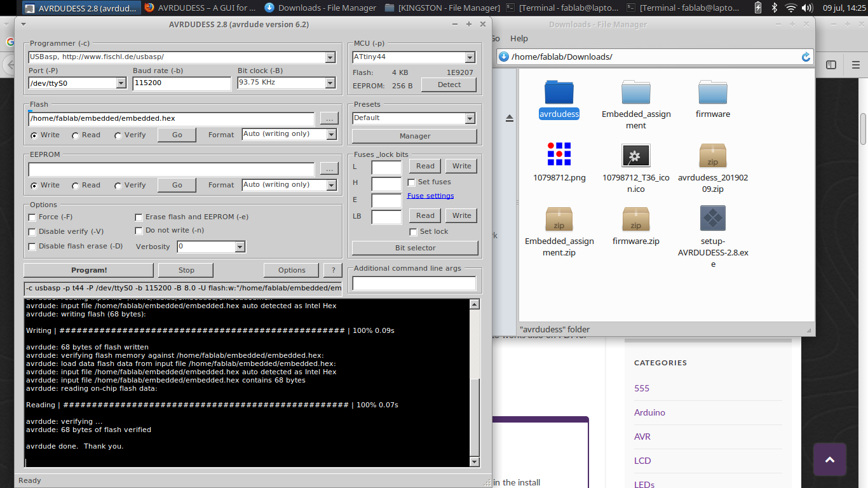868x488 pixels.
Task: Browse for EEPROM file with the ... button
Action: click(x=329, y=170)
